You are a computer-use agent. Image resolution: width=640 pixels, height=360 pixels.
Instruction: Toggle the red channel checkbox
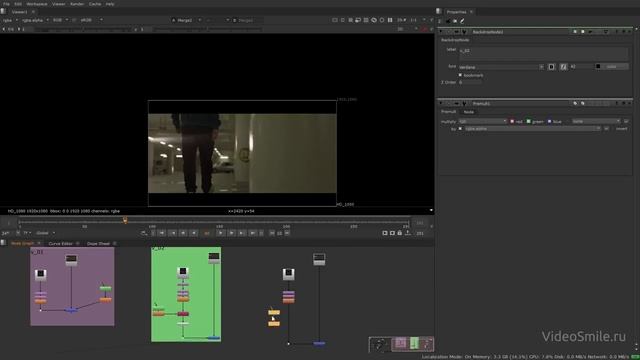[x=512, y=121]
